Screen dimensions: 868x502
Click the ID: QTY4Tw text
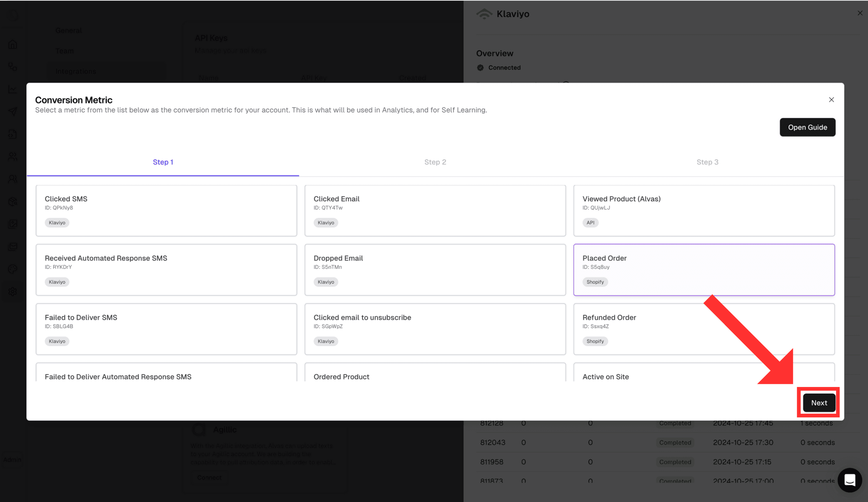[x=328, y=208]
